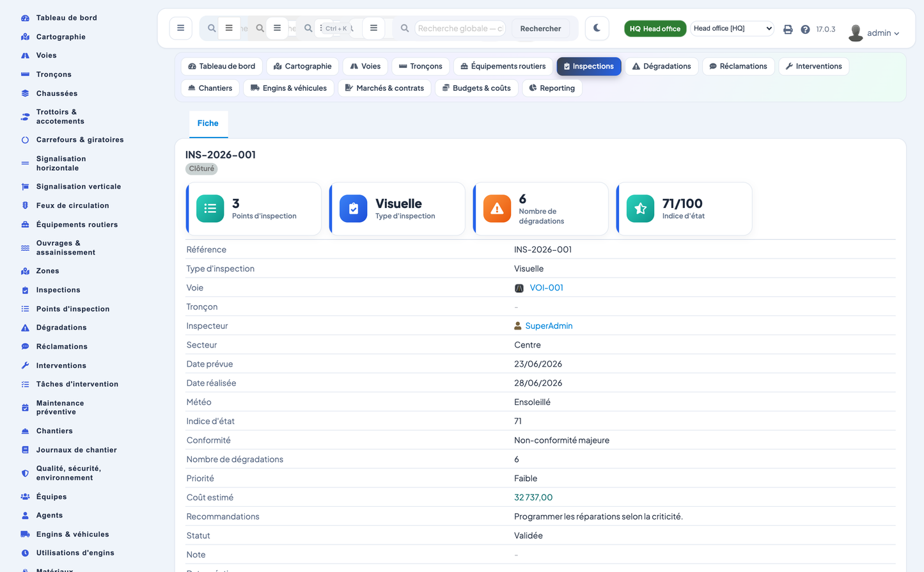
Task: Click the Rechercher button
Action: (x=540, y=29)
